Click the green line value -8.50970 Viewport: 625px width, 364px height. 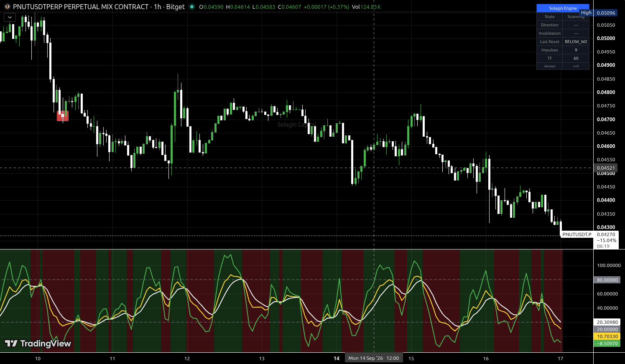[x=607, y=344]
